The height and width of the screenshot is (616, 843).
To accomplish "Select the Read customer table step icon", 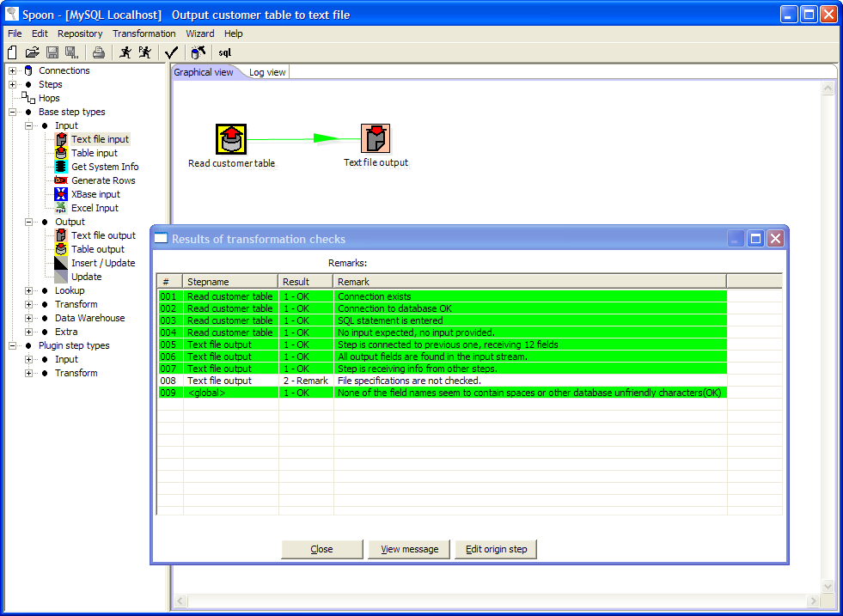I will (x=230, y=138).
